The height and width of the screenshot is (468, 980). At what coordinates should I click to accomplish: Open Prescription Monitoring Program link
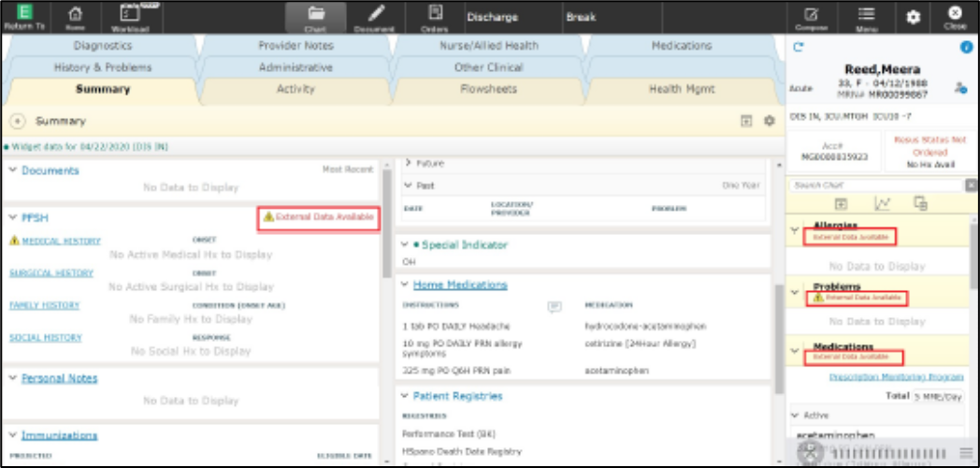pyautogui.click(x=896, y=376)
